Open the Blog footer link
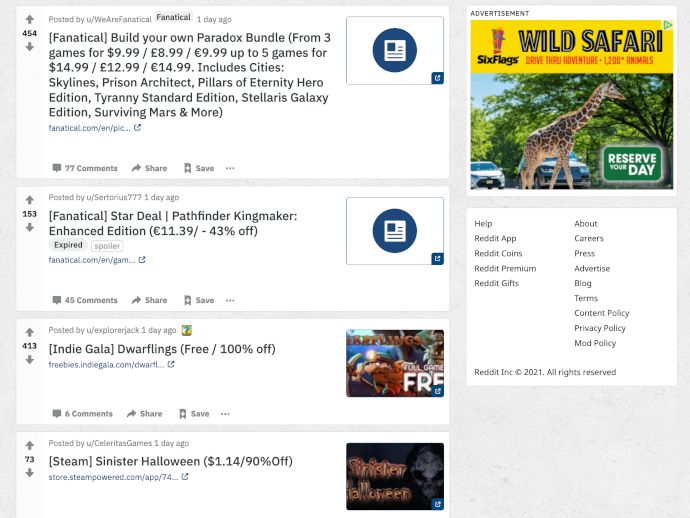Screen dimensions: 690x518 pos(583,283)
